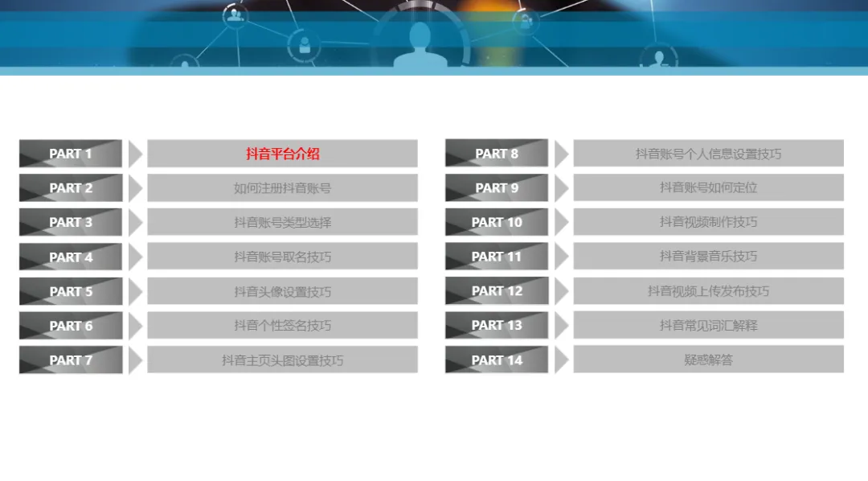Click the PART 3 label box
Viewport: 868px width, 481px height.
tap(71, 222)
